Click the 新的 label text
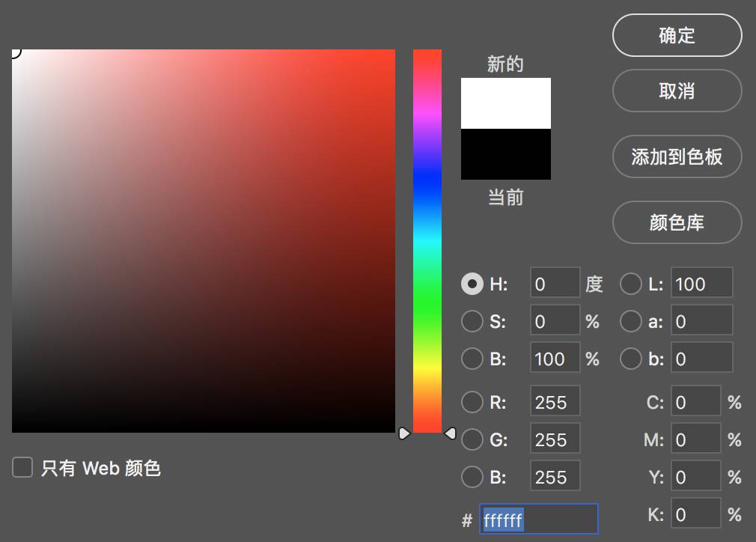Image resolution: width=756 pixels, height=542 pixels. [505, 64]
